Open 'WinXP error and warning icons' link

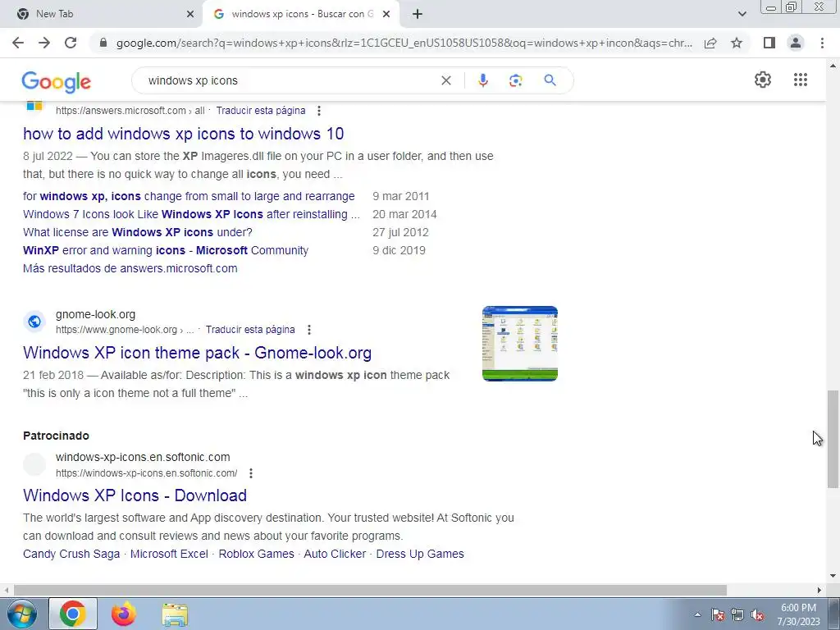166,251
